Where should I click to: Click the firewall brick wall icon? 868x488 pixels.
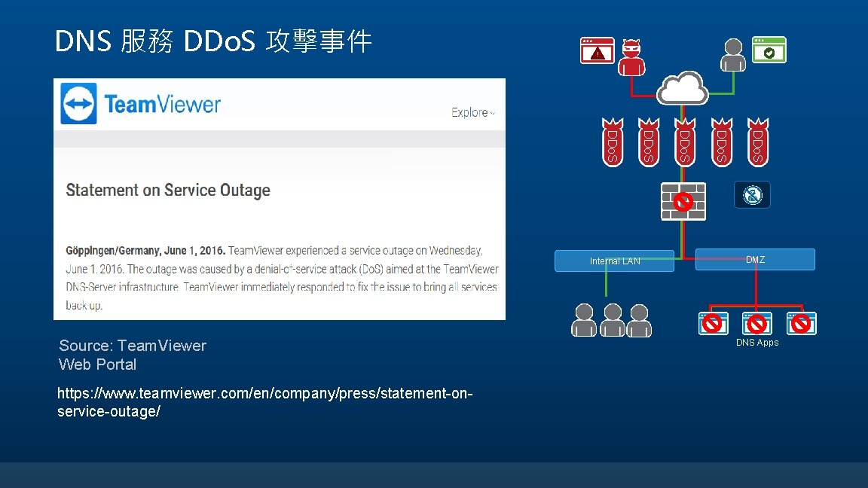pos(683,201)
